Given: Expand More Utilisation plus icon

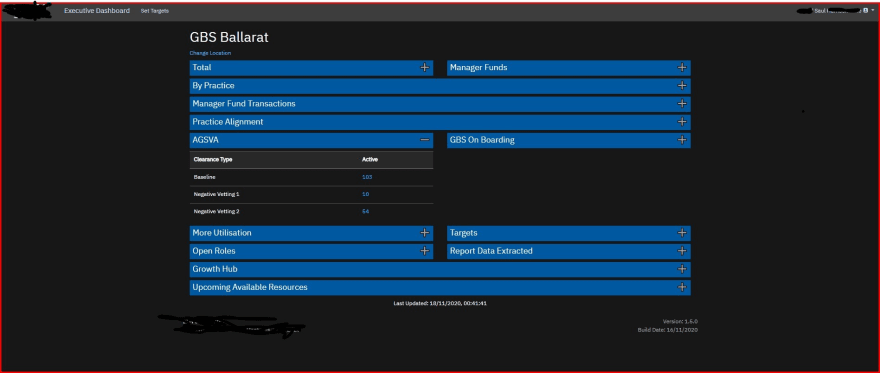Looking at the screenshot, I should (425, 233).
